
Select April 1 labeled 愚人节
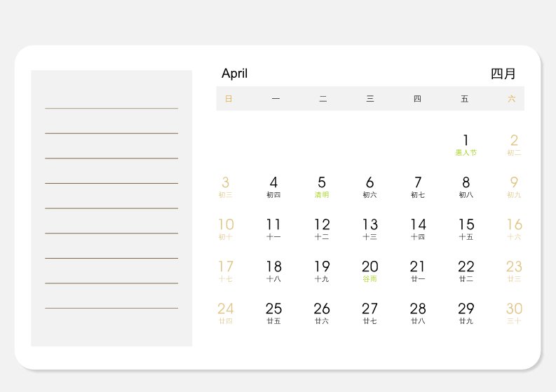click(x=466, y=144)
